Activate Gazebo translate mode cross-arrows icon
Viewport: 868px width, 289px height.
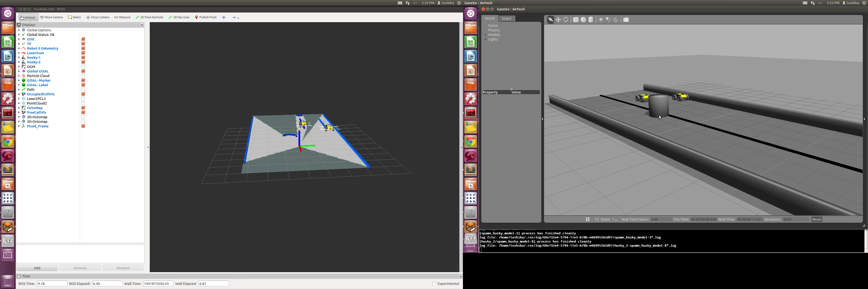558,20
